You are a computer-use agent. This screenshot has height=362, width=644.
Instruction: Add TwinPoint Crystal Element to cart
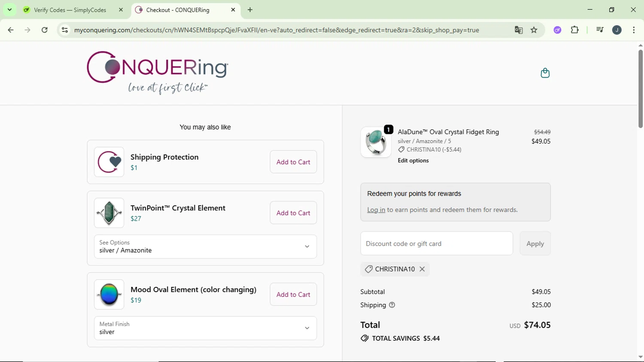[293, 213]
